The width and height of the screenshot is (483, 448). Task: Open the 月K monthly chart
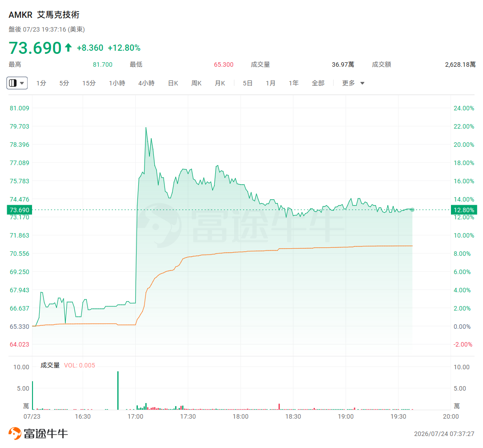tap(220, 83)
